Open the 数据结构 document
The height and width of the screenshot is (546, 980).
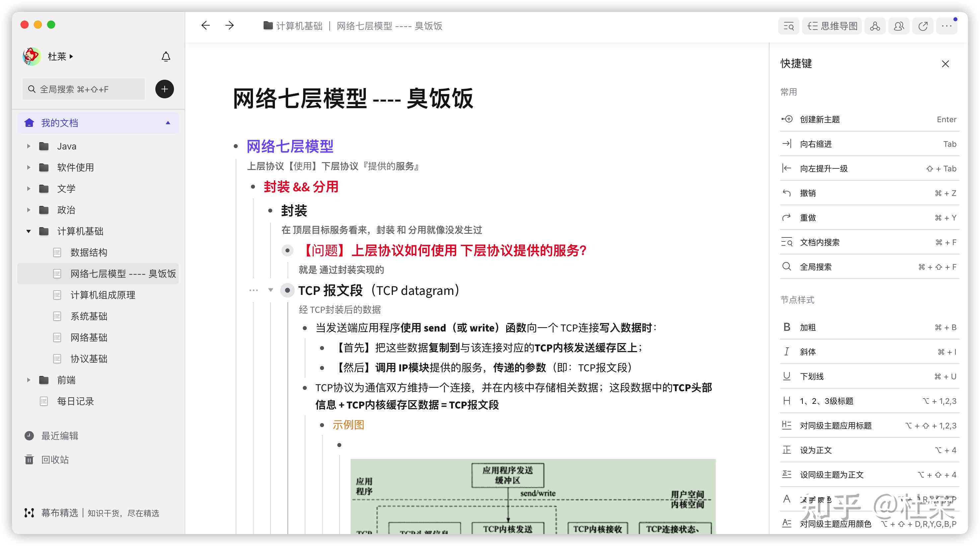point(98,252)
